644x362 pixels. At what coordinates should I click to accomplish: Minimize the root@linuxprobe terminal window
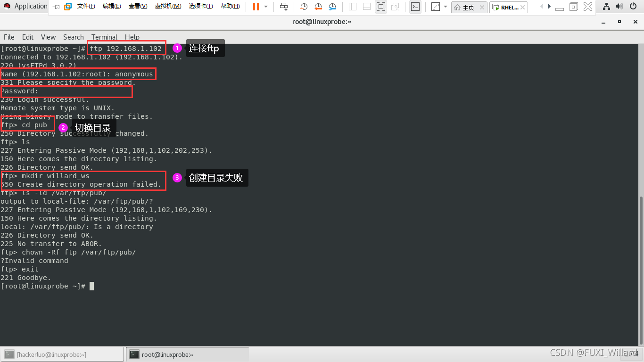coord(603,22)
